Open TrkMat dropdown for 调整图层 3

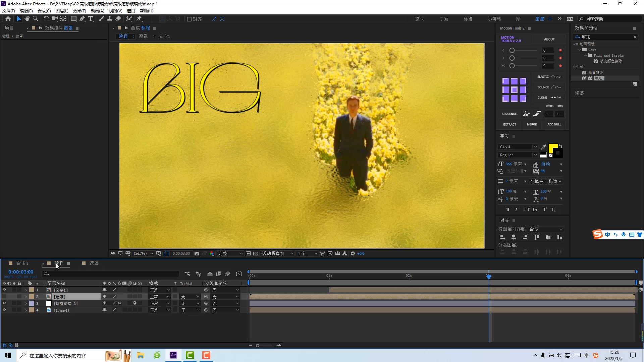[190, 303]
